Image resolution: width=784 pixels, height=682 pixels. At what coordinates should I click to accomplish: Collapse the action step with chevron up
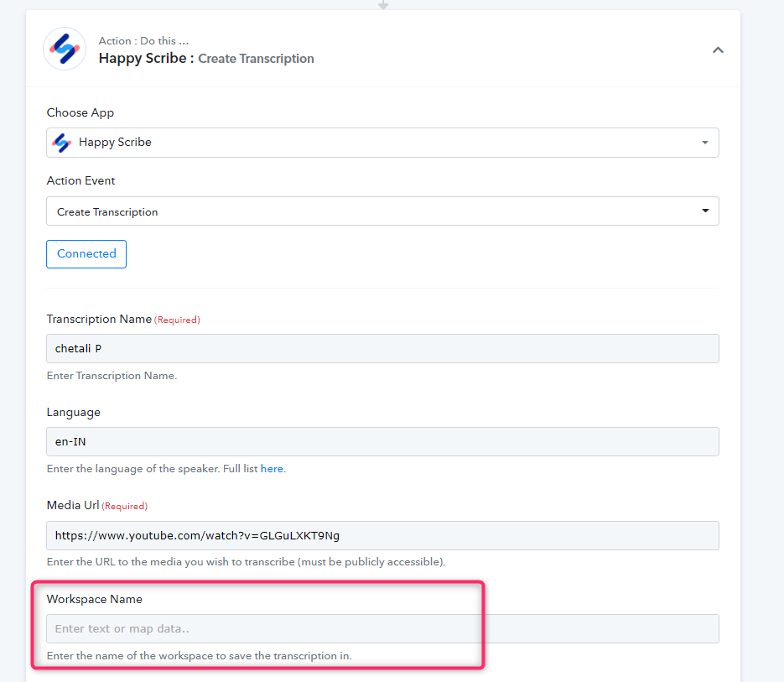tap(718, 50)
